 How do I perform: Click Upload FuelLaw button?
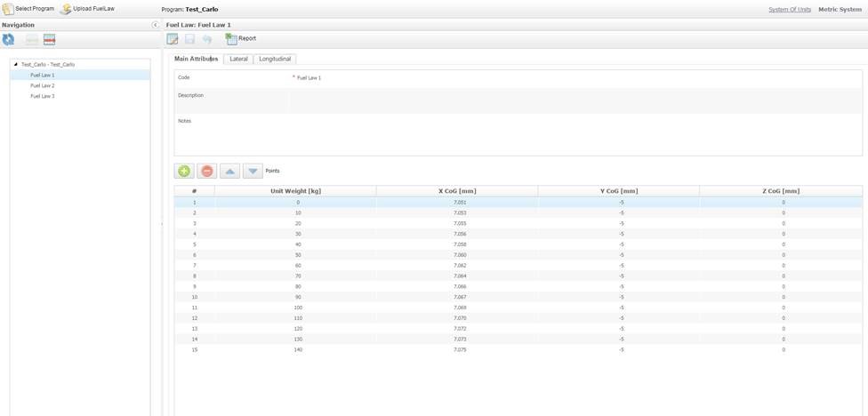pyautogui.click(x=87, y=9)
